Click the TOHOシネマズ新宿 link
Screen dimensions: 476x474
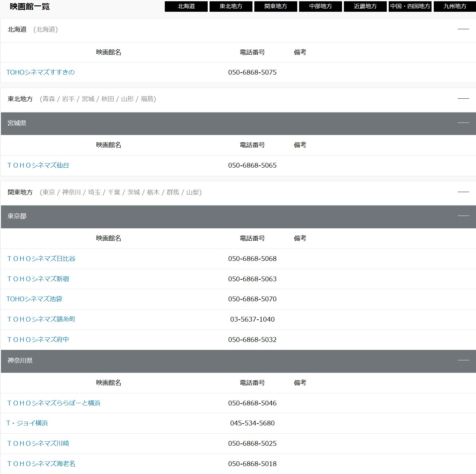tap(38, 279)
